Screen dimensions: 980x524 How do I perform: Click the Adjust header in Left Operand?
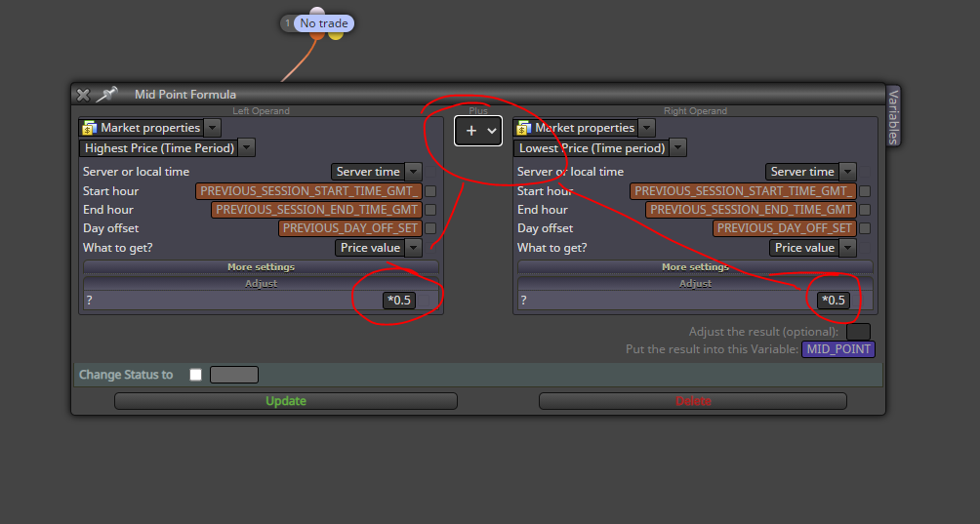(261, 284)
